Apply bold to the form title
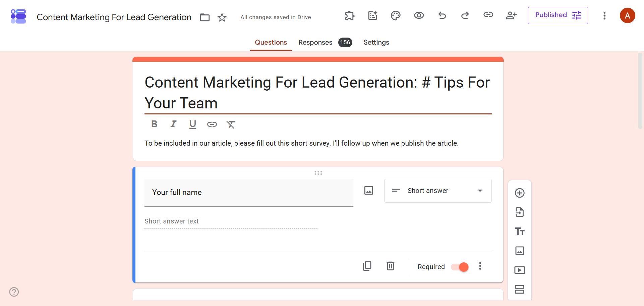 tap(154, 124)
